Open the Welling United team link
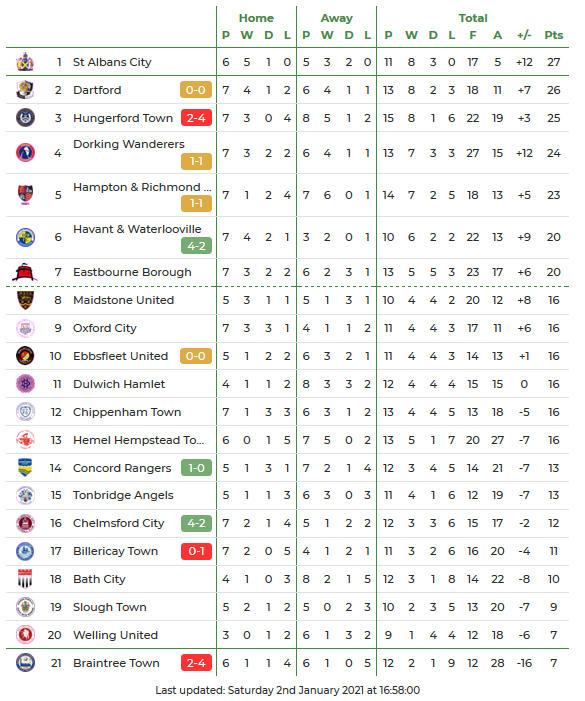 (x=115, y=635)
